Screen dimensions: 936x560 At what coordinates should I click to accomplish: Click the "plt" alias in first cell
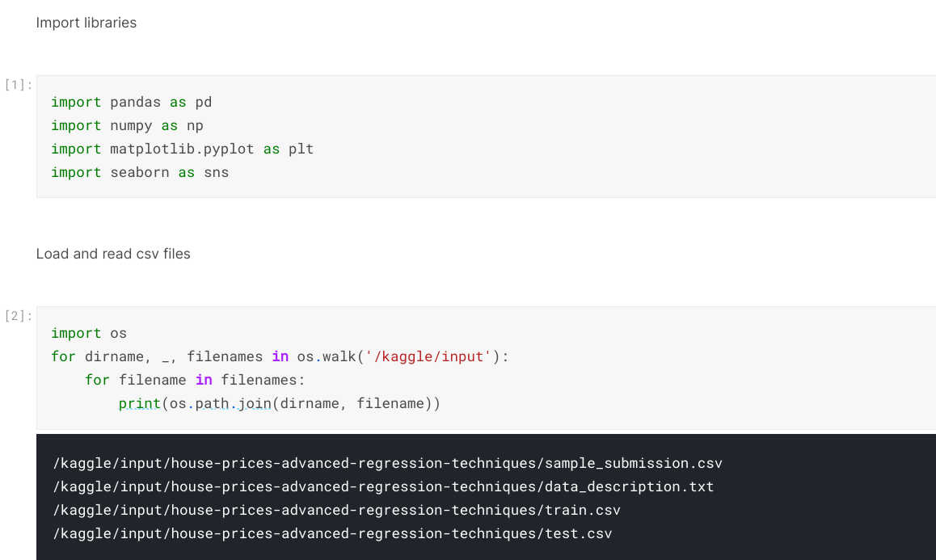click(301, 149)
